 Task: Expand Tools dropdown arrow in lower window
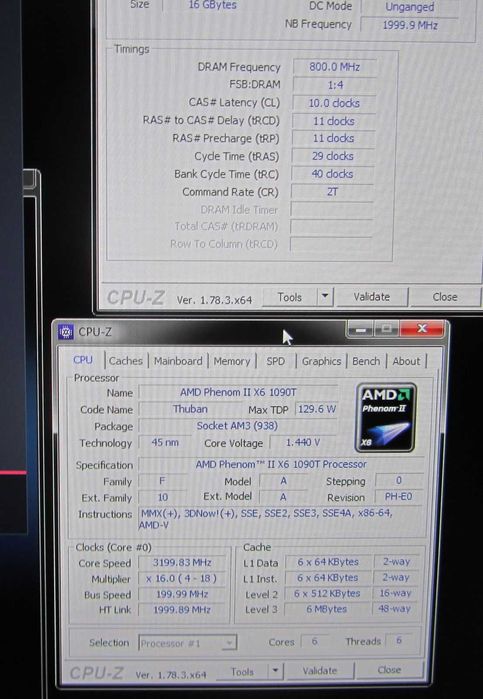pos(275,671)
